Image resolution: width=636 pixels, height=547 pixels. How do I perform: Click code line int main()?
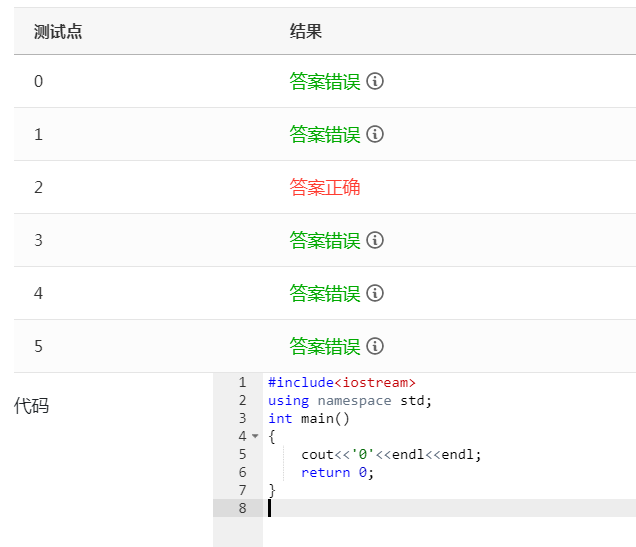coord(308,418)
